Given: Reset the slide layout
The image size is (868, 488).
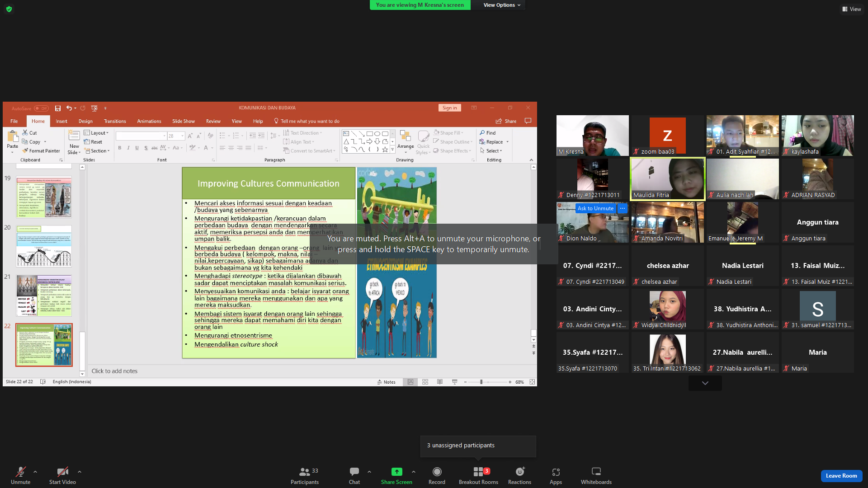Looking at the screenshot, I should click(93, 142).
